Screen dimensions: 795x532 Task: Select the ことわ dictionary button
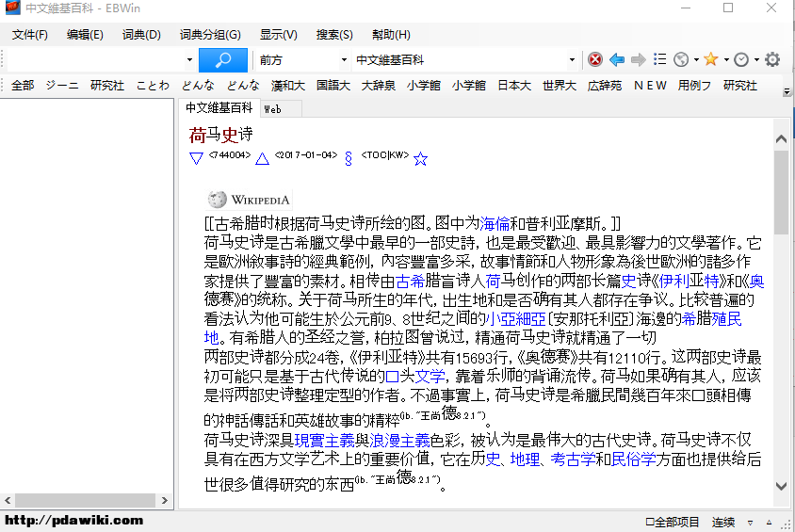pyautogui.click(x=153, y=85)
